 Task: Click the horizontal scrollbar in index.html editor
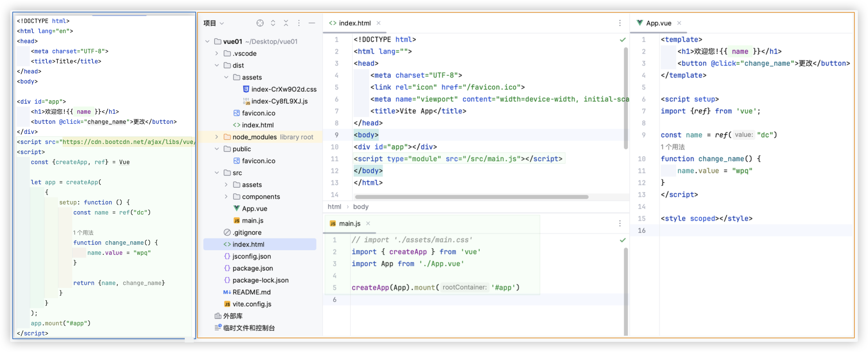pos(472,197)
